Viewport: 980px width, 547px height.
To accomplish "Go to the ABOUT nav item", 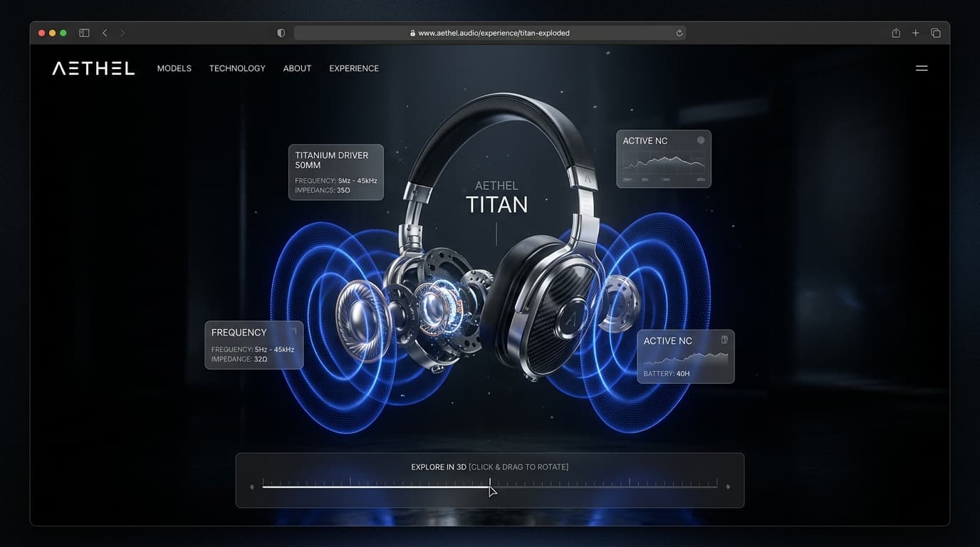I will coord(297,68).
